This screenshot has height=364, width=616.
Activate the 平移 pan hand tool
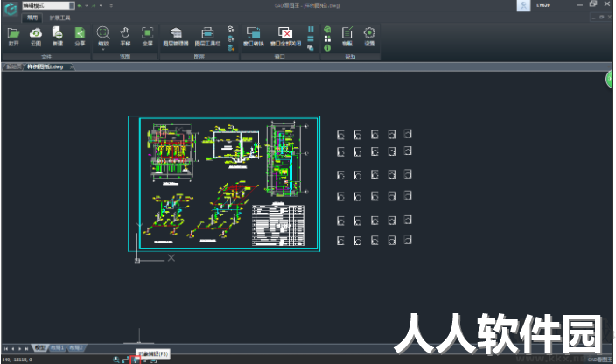coord(125,37)
